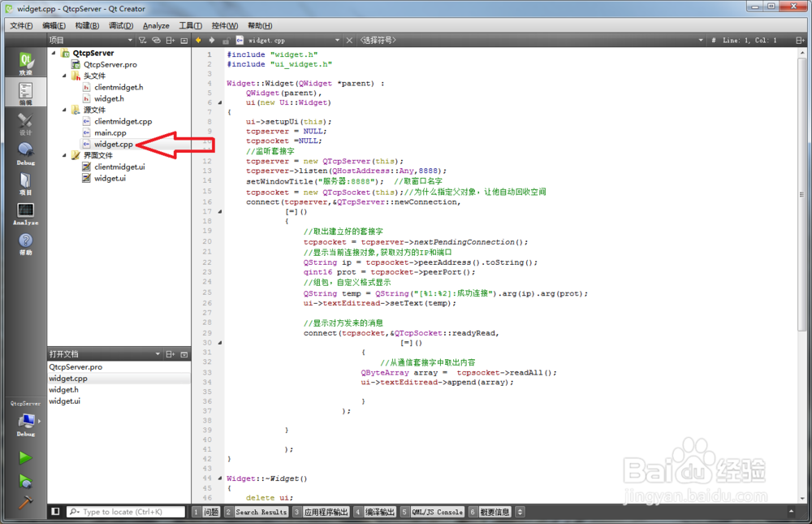This screenshot has height=524, width=812.
Task: Open the Qt Welcome mode
Action: (25, 63)
